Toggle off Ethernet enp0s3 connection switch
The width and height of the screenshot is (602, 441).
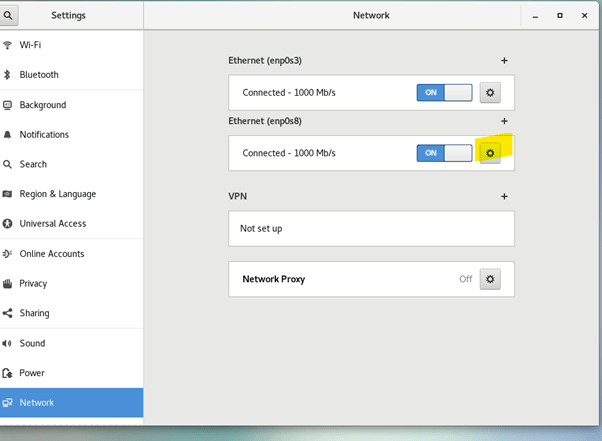444,93
